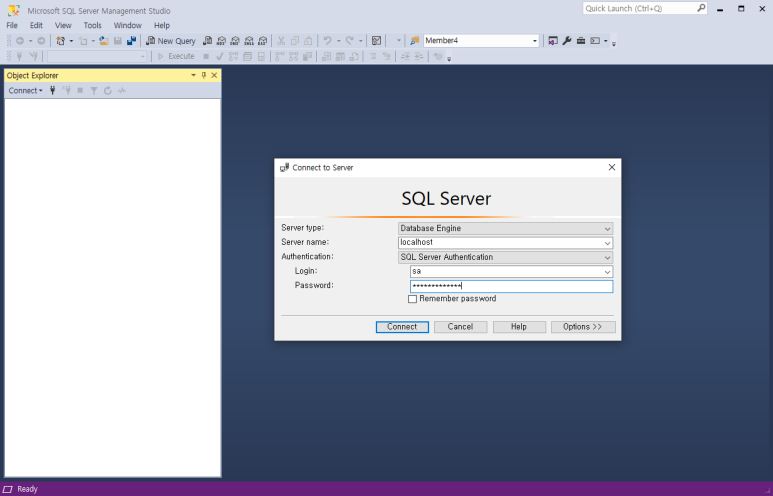Image resolution: width=773 pixels, height=496 pixels.
Task: Click the Object Explorer activity monitor icon
Action: (x=122, y=91)
